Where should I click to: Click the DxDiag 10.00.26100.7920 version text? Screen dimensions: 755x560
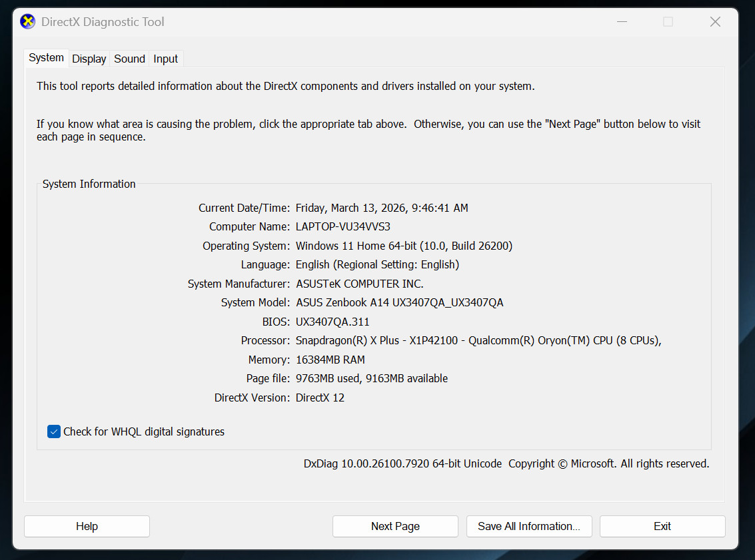(x=402, y=463)
